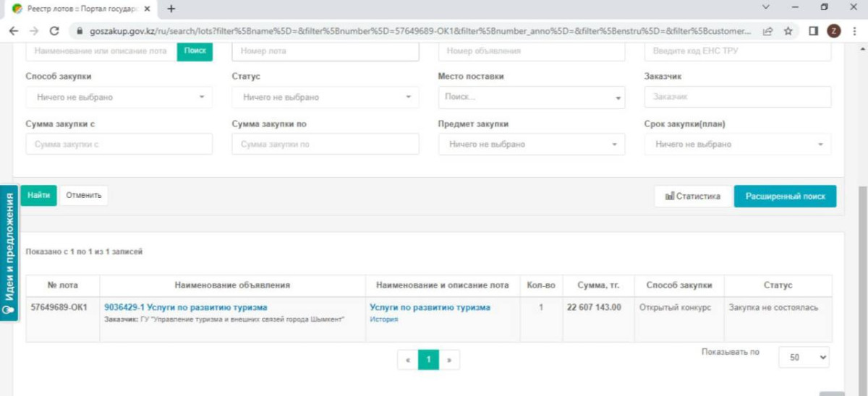Open a new browser tab with the plus icon
Screen dimensions: 868x396
171,9
